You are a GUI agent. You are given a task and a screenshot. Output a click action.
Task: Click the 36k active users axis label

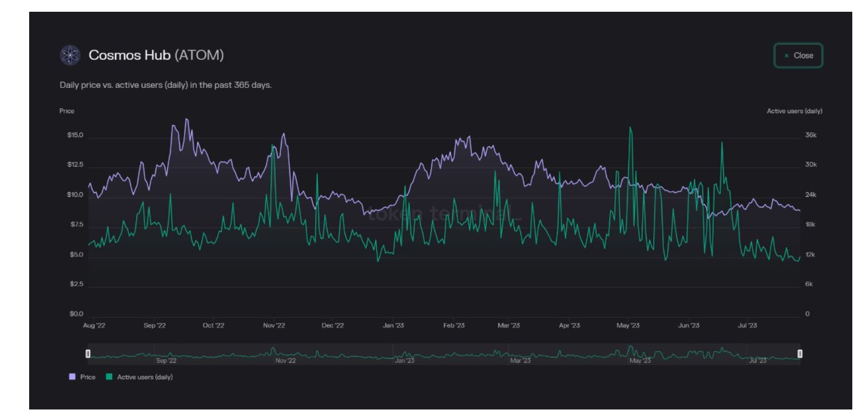click(x=810, y=136)
